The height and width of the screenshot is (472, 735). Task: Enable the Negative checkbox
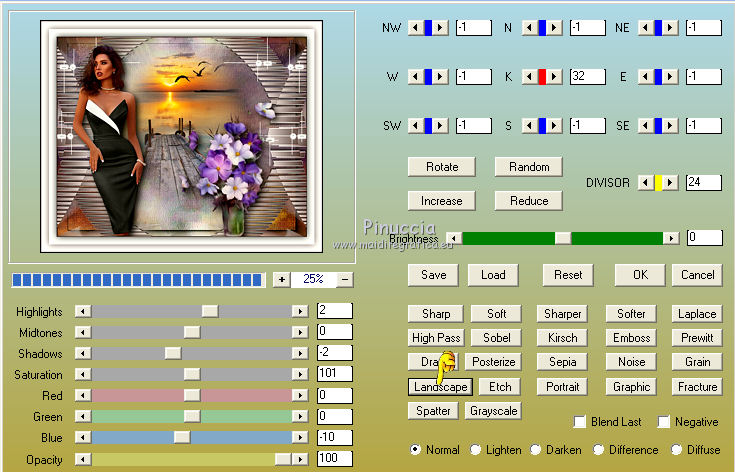pyautogui.click(x=663, y=422)
